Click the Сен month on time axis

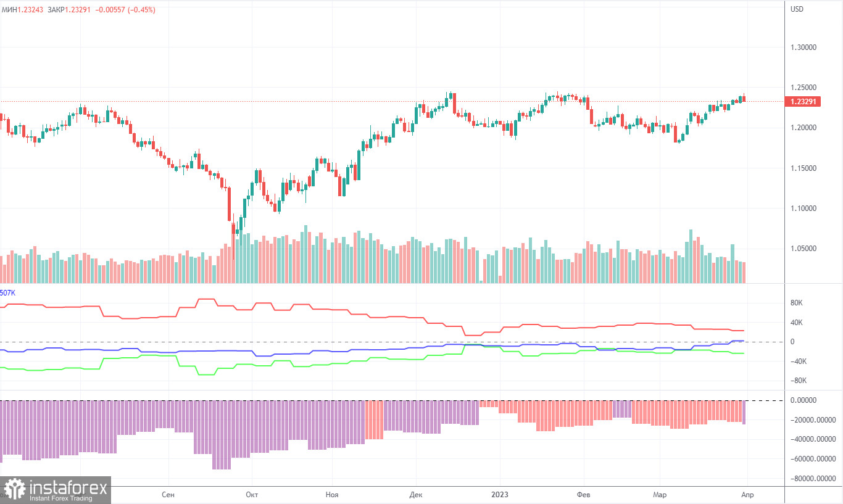[x=168, y=495]
